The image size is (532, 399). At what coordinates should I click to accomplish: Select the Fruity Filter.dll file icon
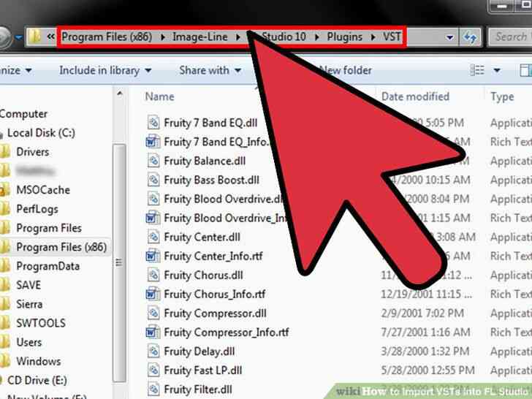[x=153, y=389]
